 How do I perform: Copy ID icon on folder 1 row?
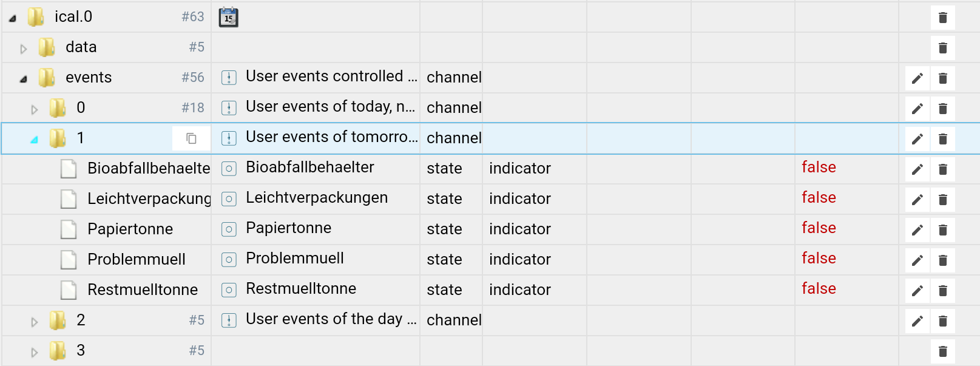pos(191,138)
